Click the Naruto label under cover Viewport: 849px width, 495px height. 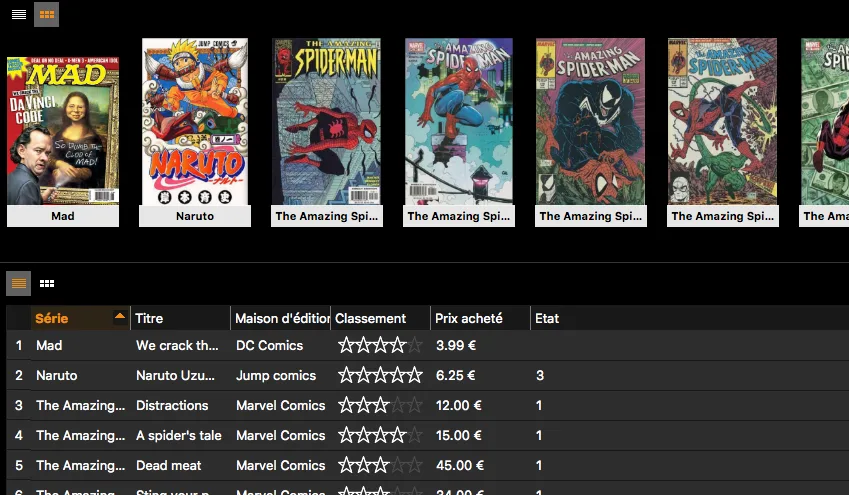click(x=195, y=216)
